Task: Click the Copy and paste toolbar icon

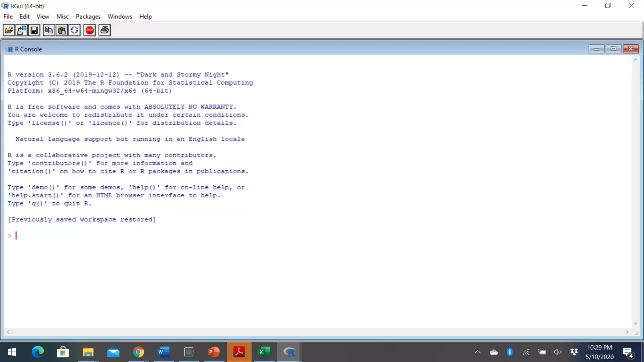Action: pyautogui.click(x=75, y=30)
